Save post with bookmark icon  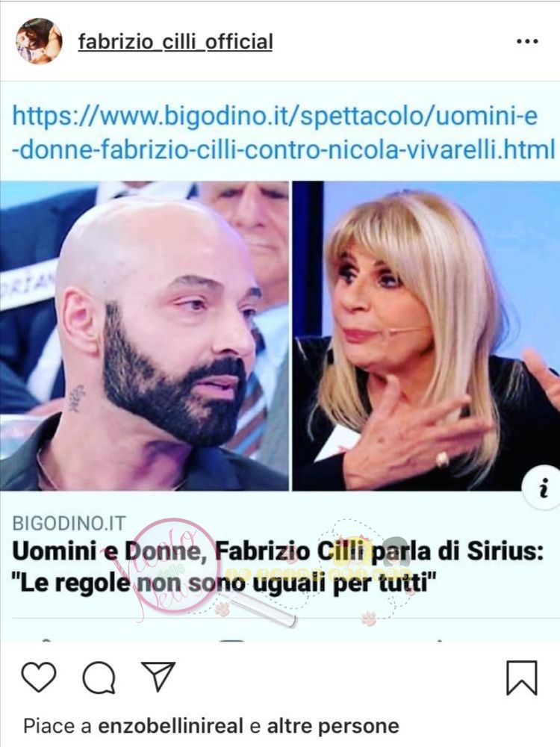(x=521, y=678)
